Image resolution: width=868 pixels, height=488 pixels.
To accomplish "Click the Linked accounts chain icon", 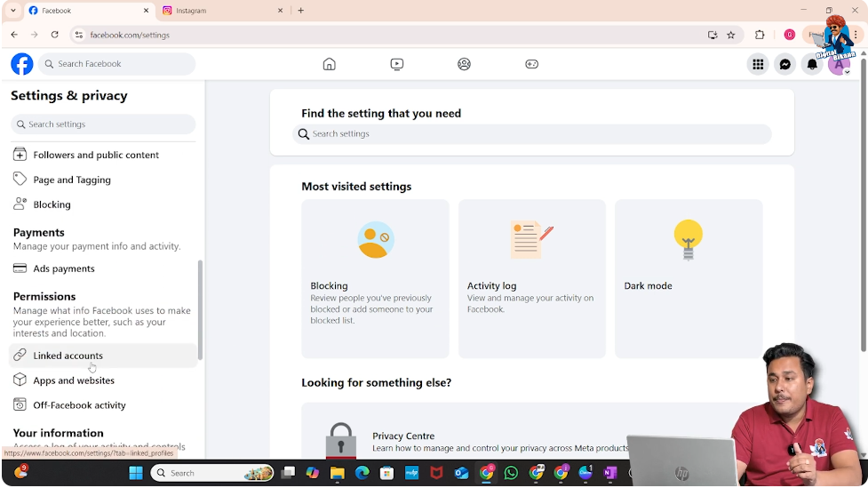I will pyautogui.click(x=20, y=355).
